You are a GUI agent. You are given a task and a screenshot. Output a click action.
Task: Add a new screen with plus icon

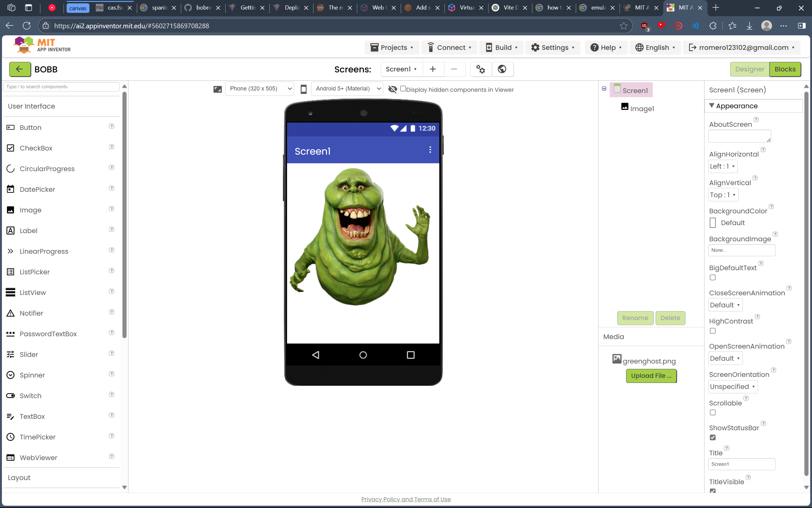pos(433,69)
